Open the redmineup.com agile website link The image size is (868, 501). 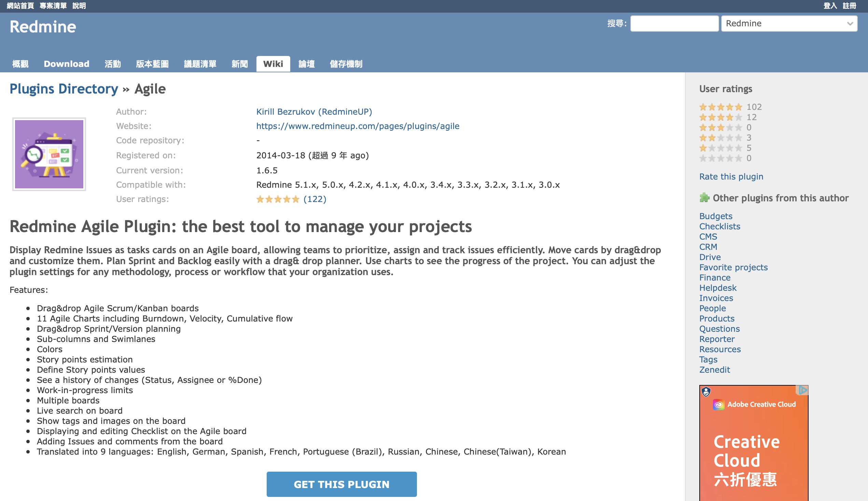358,126
